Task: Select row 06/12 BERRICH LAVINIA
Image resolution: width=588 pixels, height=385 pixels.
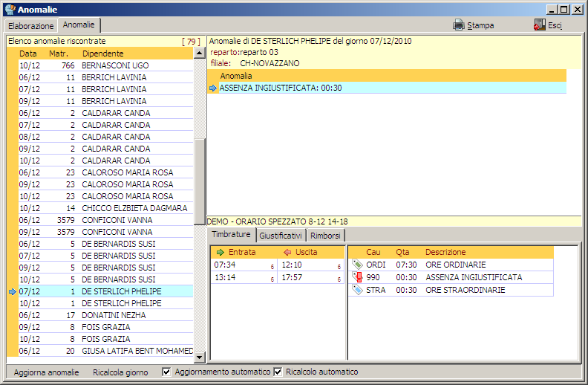Action: coord(105,77)
